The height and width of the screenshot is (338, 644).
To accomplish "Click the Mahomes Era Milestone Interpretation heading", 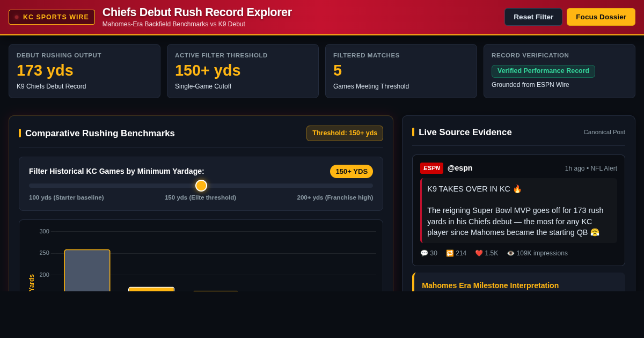I will [x=490, y=285].
